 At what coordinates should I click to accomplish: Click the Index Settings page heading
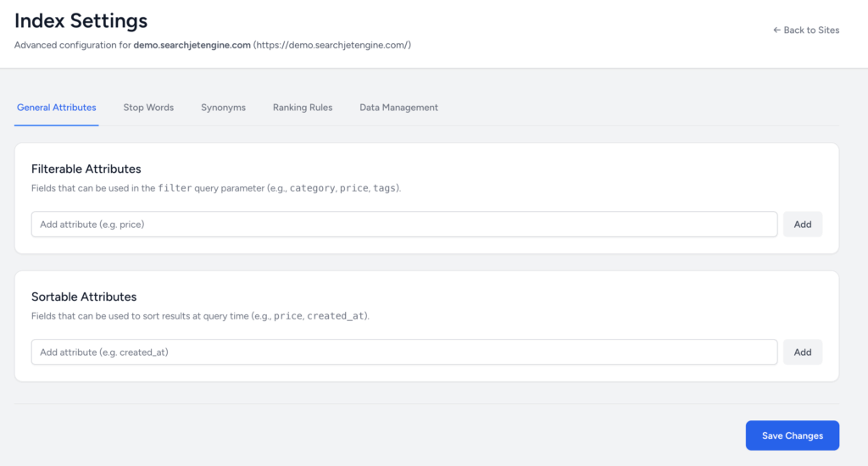pos(81,21)
